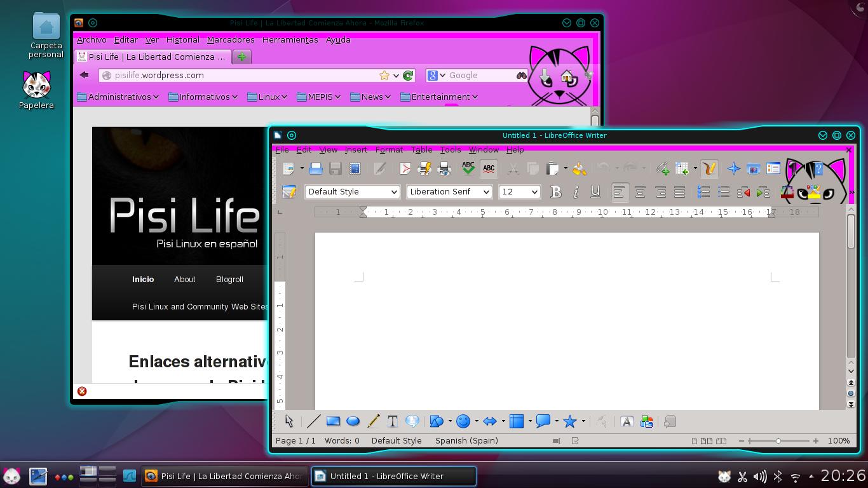
Task: Select the Rectangle drawing tool
Action: click(x=333, y=421)
